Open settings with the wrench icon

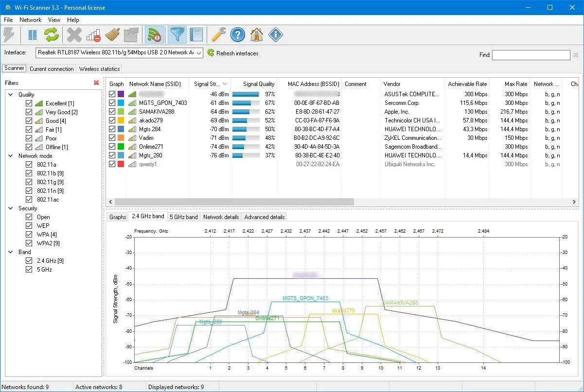pyautogui.click(x=218, y=34)
